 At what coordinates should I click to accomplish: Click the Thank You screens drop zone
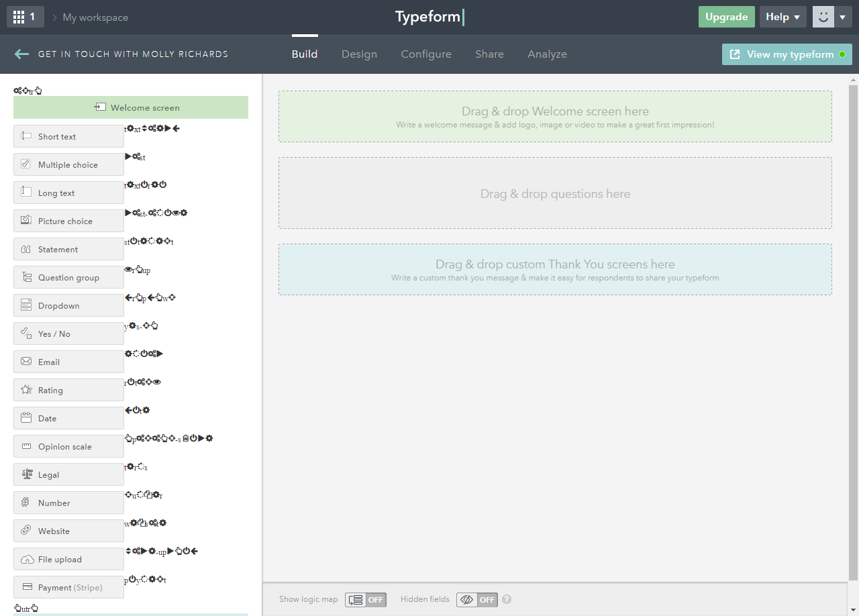coord(555,270)
